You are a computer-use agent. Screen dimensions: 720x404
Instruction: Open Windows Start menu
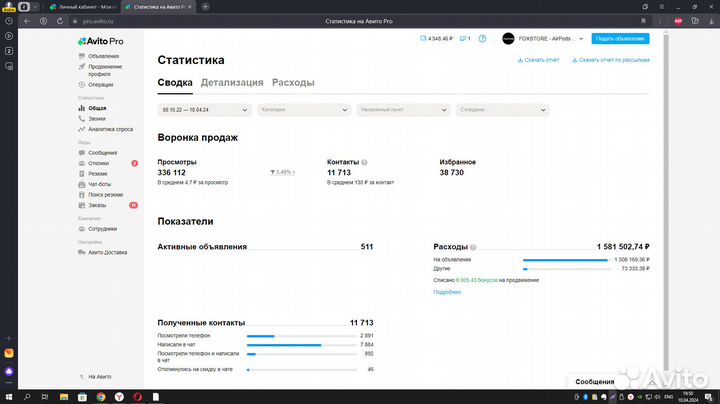point(8,397)
